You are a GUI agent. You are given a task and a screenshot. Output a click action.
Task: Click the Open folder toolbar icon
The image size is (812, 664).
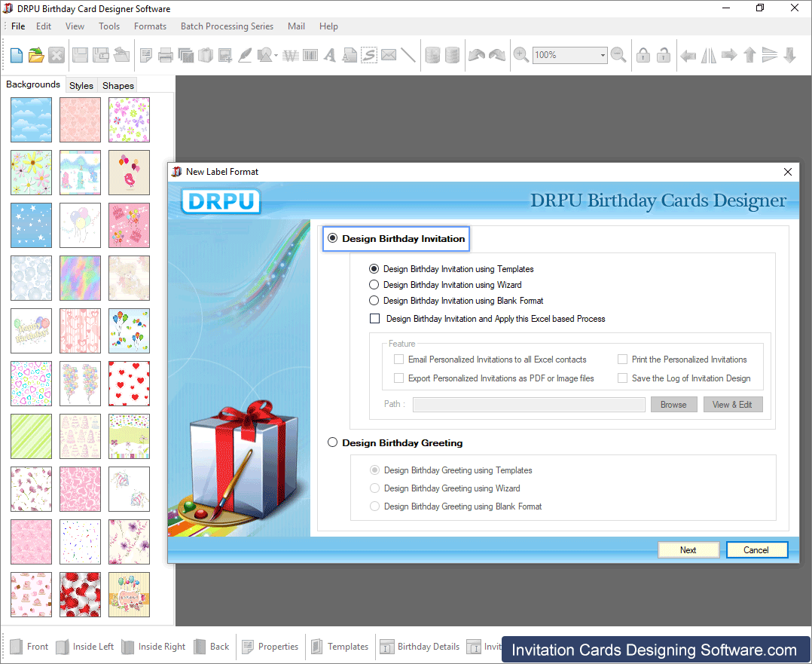36,55
